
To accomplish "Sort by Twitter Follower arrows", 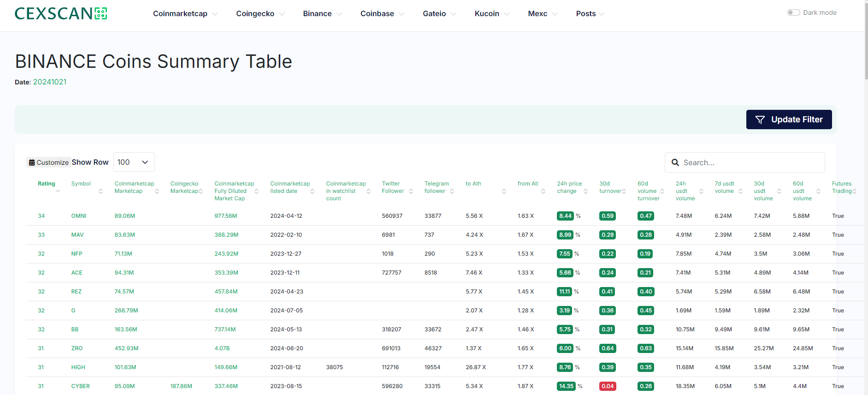I will (x=411, y=191).
